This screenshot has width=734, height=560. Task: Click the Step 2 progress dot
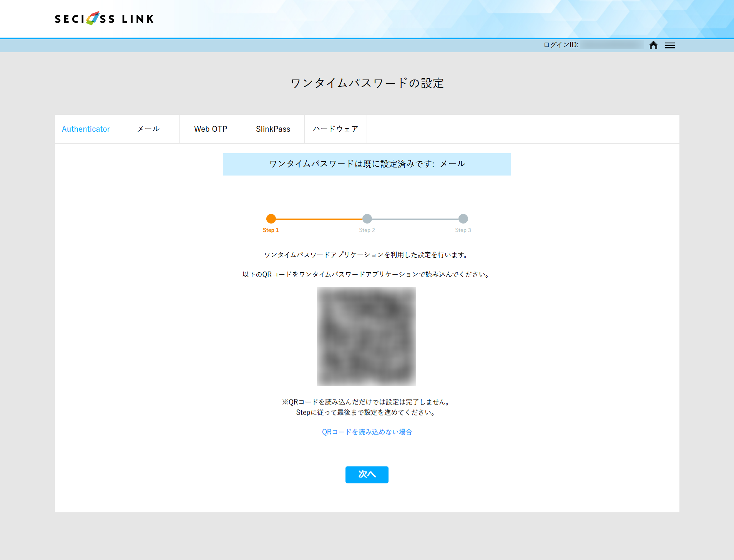[367, 219]
